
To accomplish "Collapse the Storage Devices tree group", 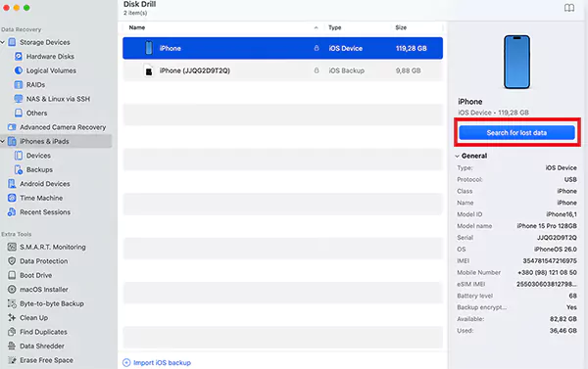I will point(3,42).
